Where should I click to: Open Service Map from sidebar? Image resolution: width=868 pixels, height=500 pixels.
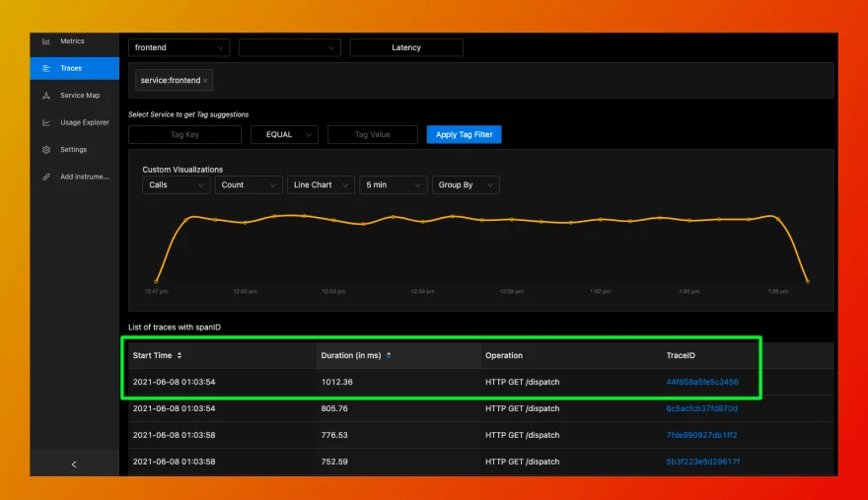click(x=74, y=96)
